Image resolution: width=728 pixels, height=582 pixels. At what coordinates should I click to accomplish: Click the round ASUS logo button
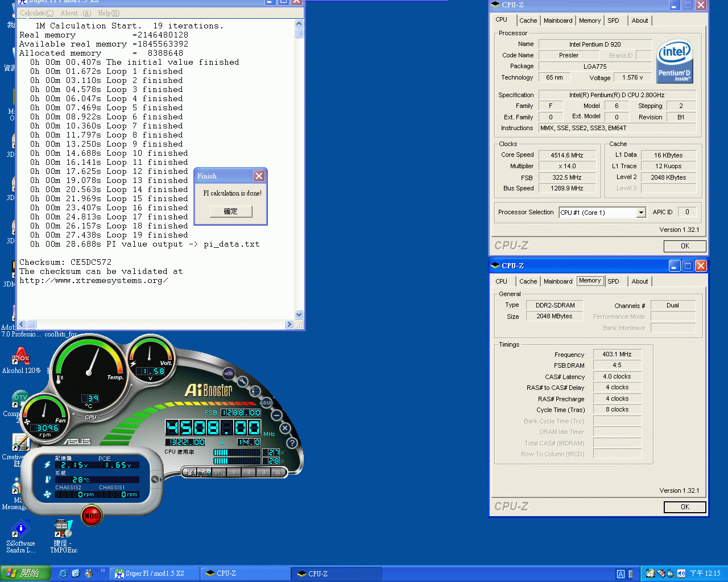click(x=266, y=402)
